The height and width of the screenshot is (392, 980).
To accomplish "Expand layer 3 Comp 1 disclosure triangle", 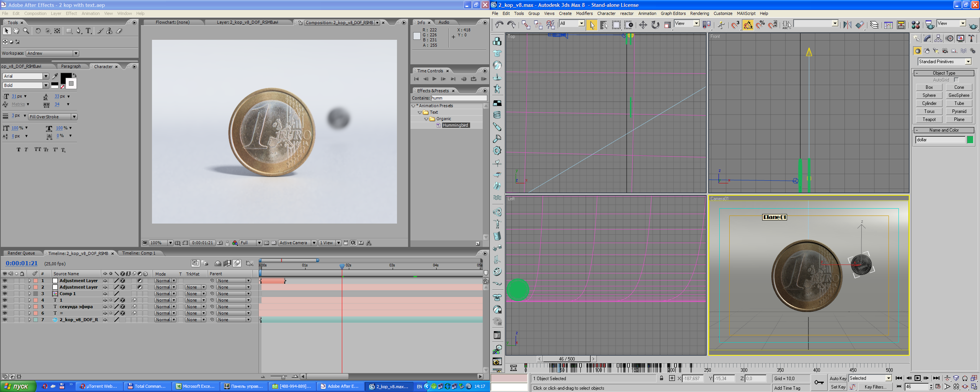I will [x=29, y=294].
